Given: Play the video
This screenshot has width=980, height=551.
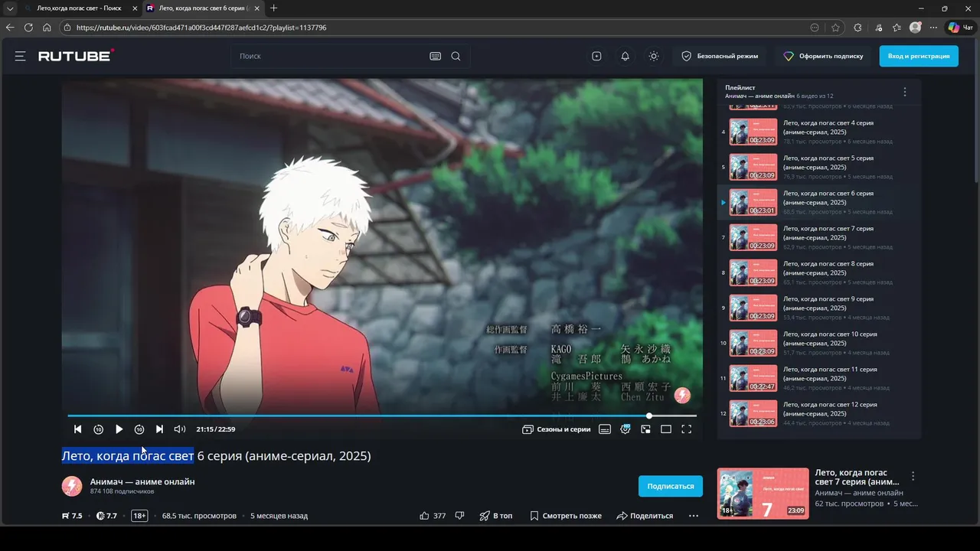Looking at the screenshot, I should point(119,429).
